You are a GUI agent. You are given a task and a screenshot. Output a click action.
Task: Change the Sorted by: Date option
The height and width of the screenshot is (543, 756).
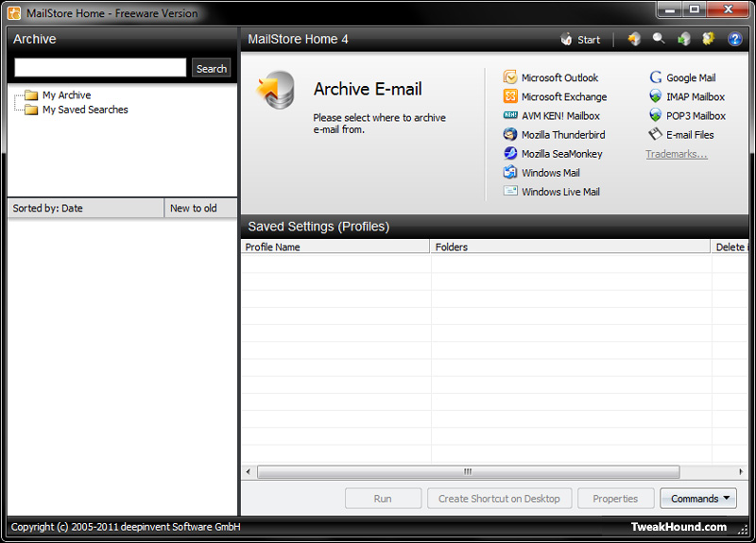pos(86,208)
